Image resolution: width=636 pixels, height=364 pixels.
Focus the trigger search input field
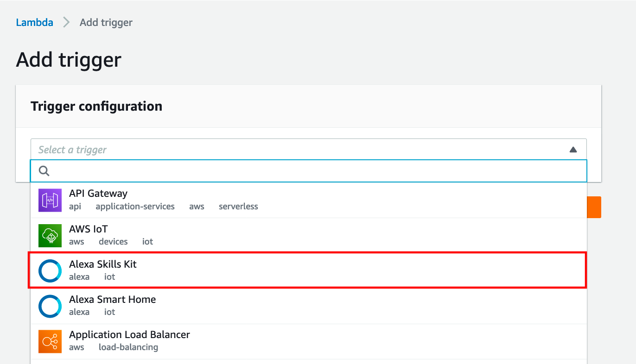click(309, 171)
